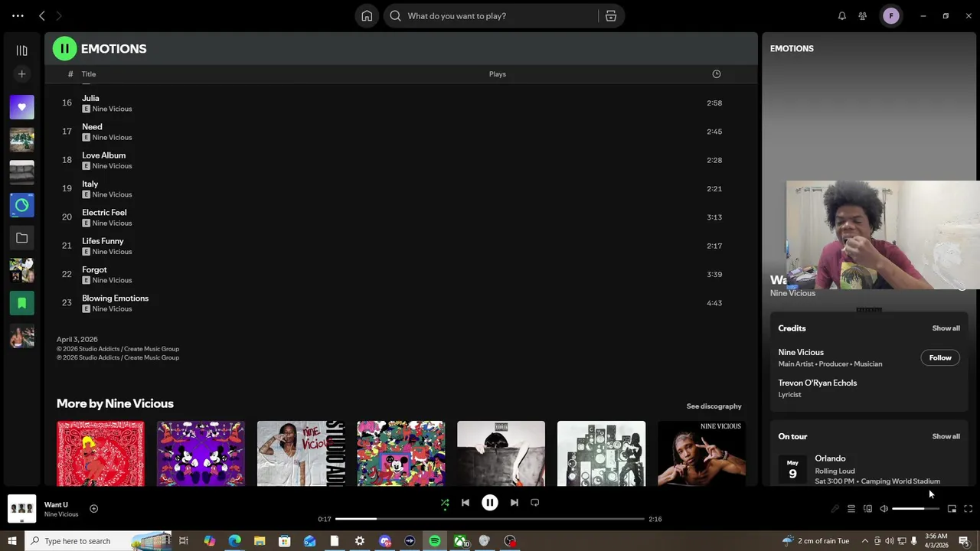Mute with the speaker icon
This screenshot has height=551, width=980.
[x=884, y=509]
